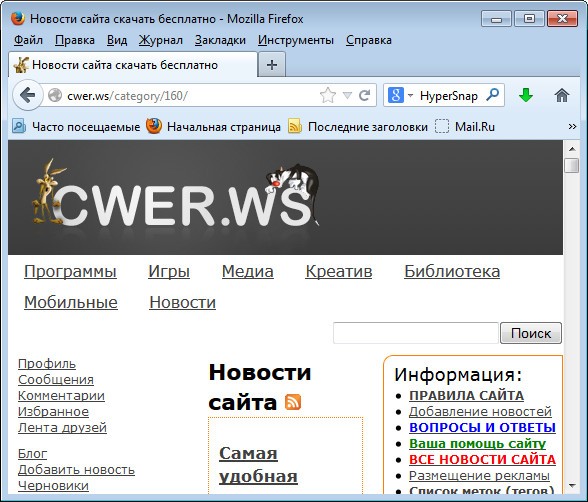This screenshot has width=588, height=502.
Task: Open the Файл menu
Action: pyautogui.click(x=28, y=40)
